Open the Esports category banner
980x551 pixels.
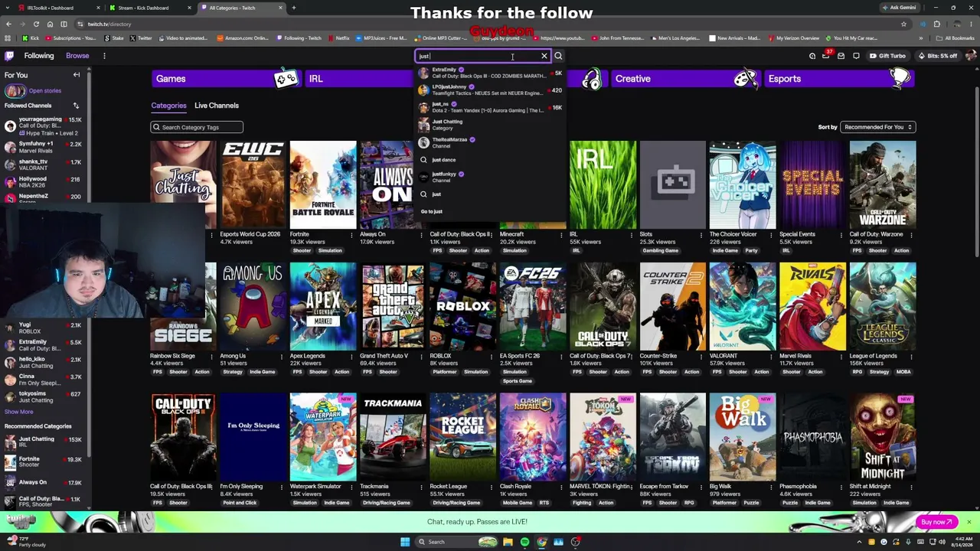point(838,79)
